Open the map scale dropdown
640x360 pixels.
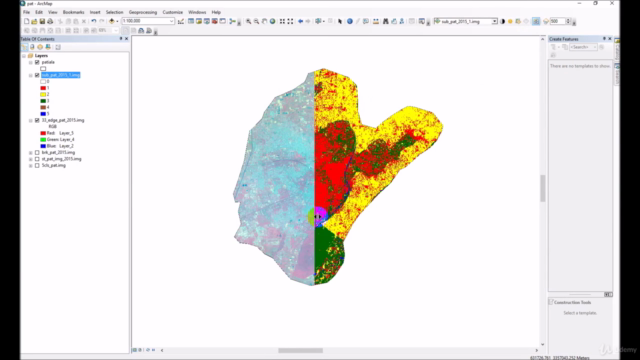pyautogui.click(x=171, y=21)
